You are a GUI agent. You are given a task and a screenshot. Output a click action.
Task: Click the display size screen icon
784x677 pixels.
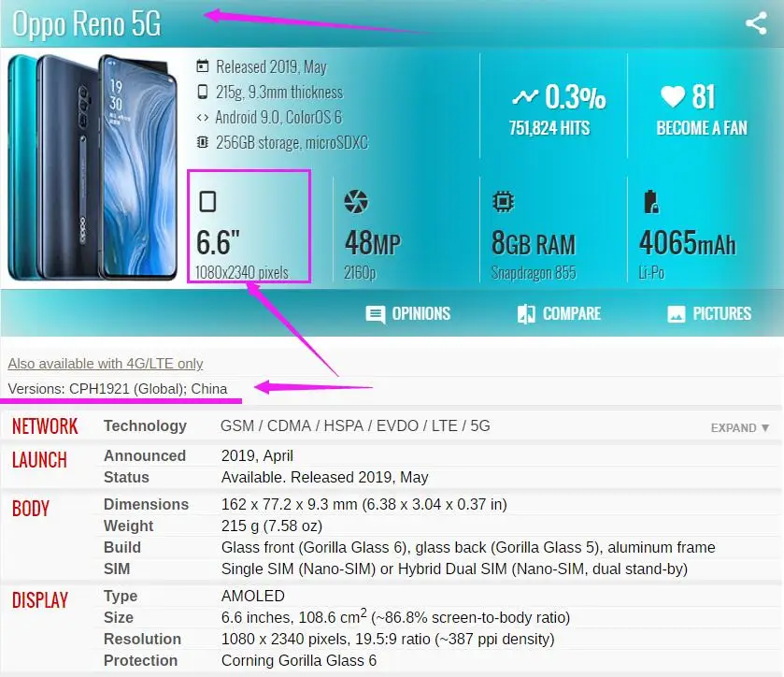click(x=207, y=202)
